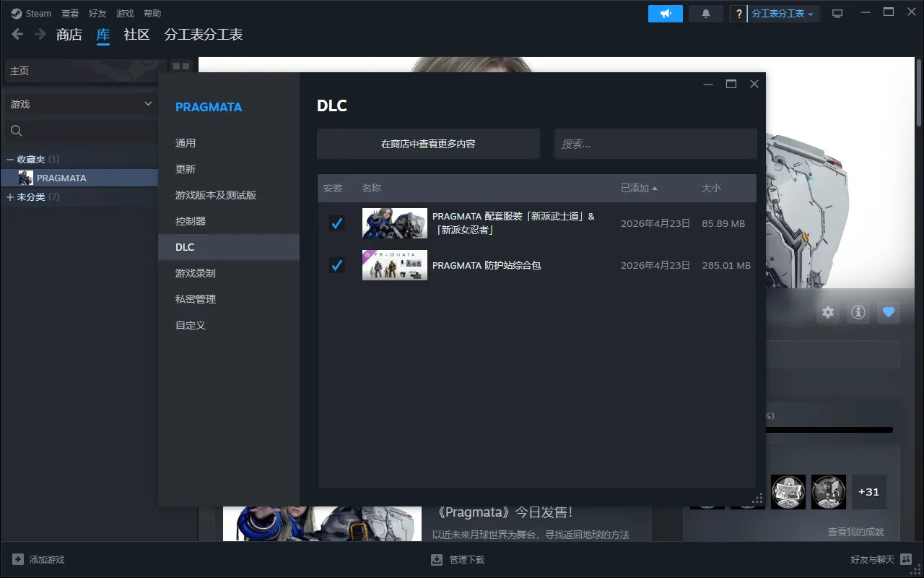Open game info icon
This screenshot has width=924, height=578.
(858, 312)
